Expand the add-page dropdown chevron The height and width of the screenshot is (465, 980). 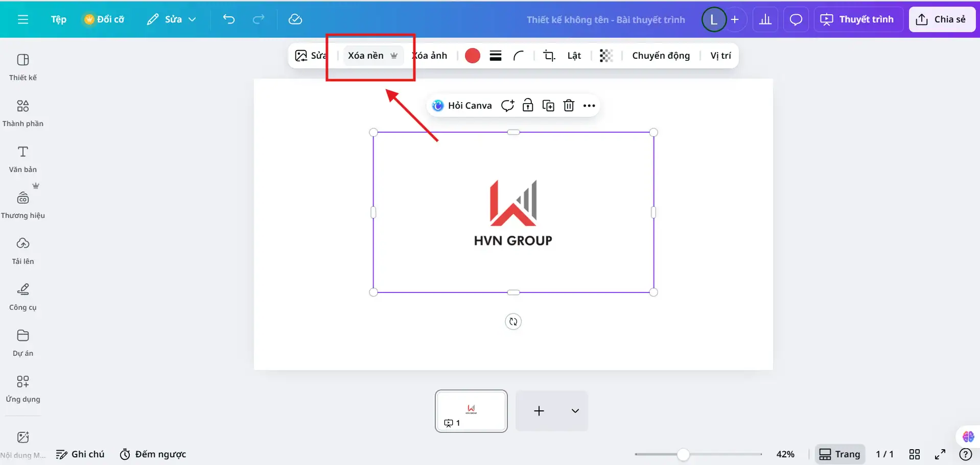coord(575,411)
